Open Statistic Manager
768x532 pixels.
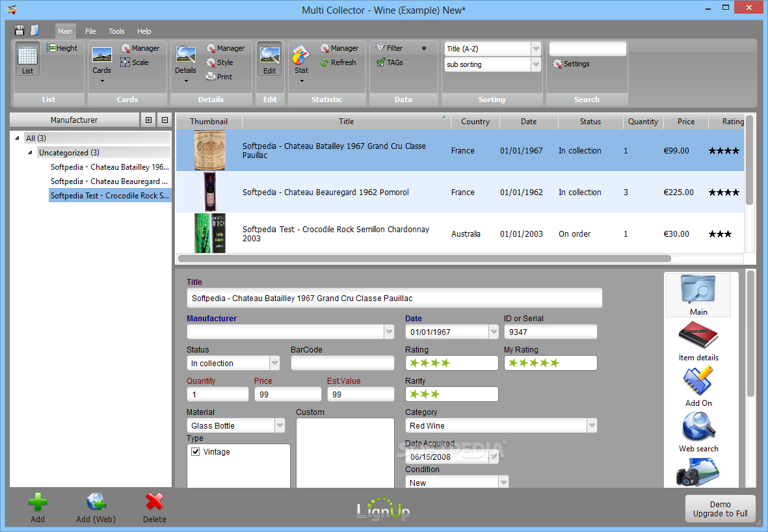(339, 48)
